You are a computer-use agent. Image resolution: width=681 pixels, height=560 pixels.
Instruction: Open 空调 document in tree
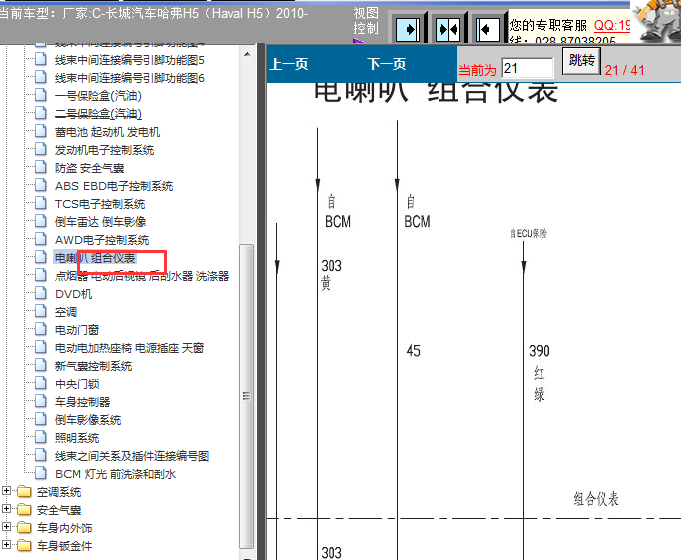coord(66,312)
